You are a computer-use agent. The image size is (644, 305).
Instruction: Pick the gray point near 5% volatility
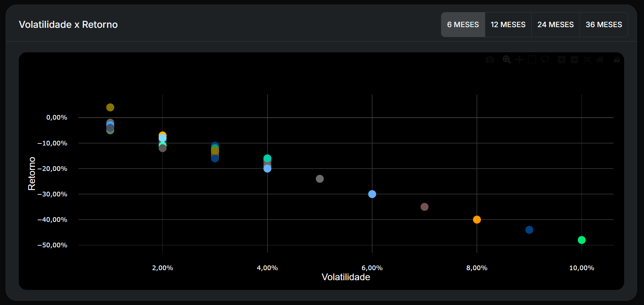coord(320,179)
